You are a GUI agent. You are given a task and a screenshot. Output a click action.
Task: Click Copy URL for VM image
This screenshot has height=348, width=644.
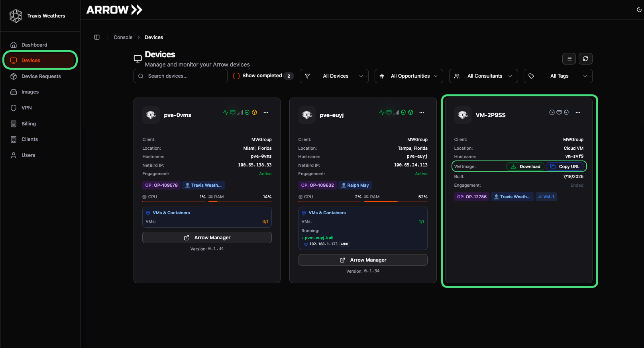565,166
